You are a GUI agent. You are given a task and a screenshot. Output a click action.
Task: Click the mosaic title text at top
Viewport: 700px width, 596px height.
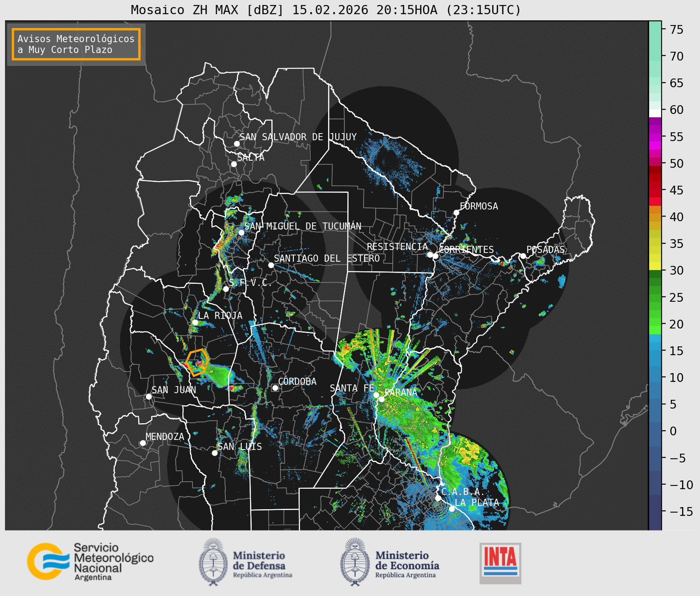326,10
